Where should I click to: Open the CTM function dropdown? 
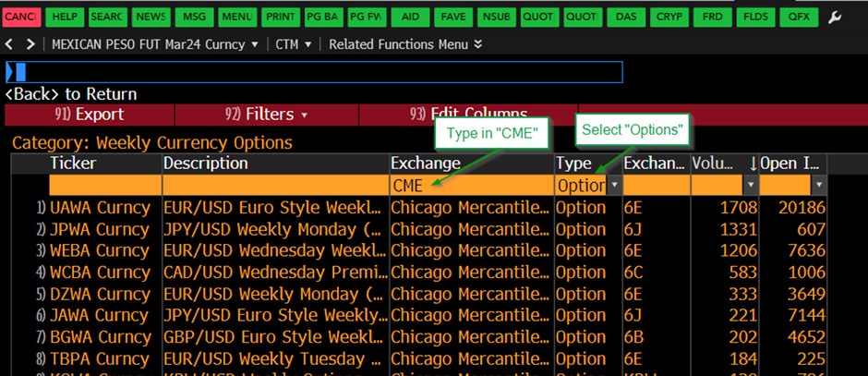295,44
